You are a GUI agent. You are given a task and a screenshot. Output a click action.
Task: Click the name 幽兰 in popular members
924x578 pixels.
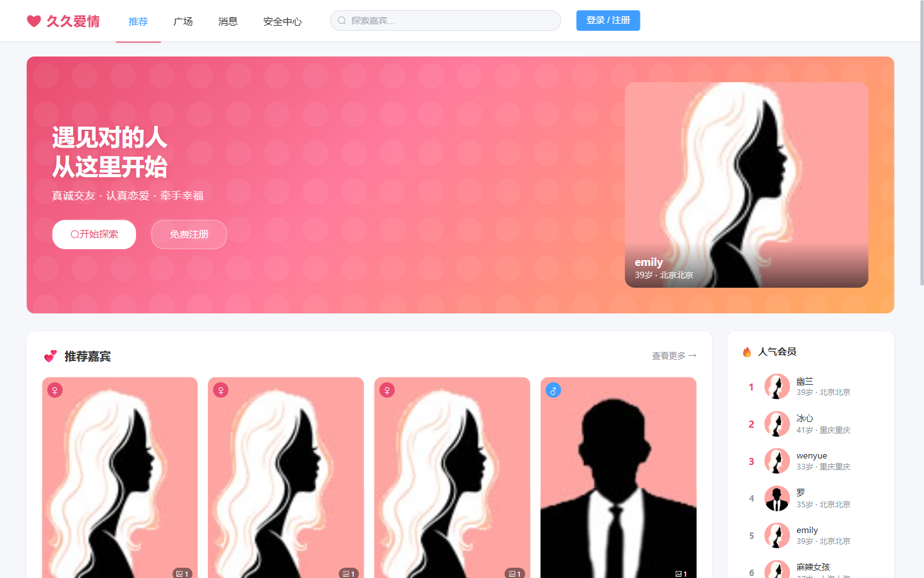pyautogui.click(x=805, y=381)
